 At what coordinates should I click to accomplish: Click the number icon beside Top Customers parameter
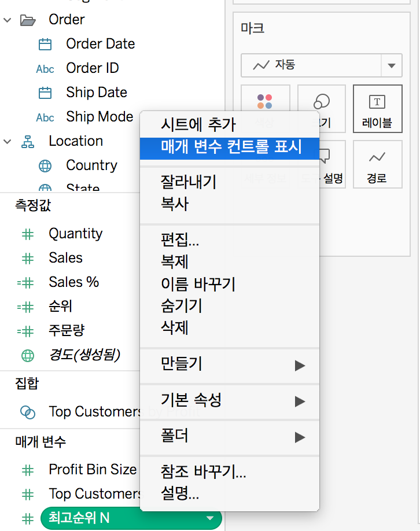click(28, 495)
